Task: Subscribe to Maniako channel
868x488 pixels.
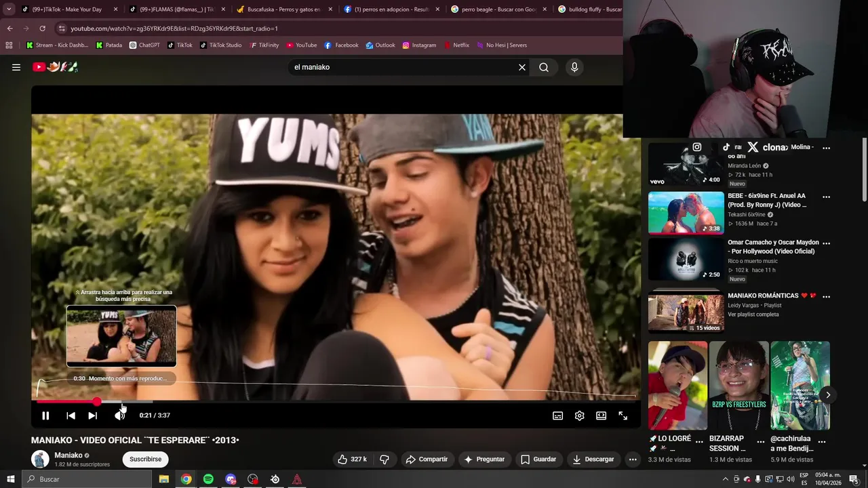Action: click(x=146, y=459)
